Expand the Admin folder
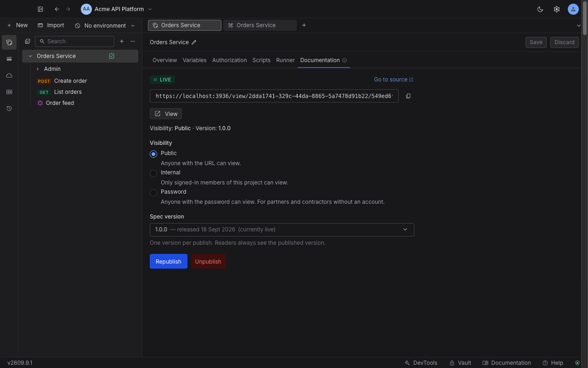588x368 pixels. click(x=38, y=69)
